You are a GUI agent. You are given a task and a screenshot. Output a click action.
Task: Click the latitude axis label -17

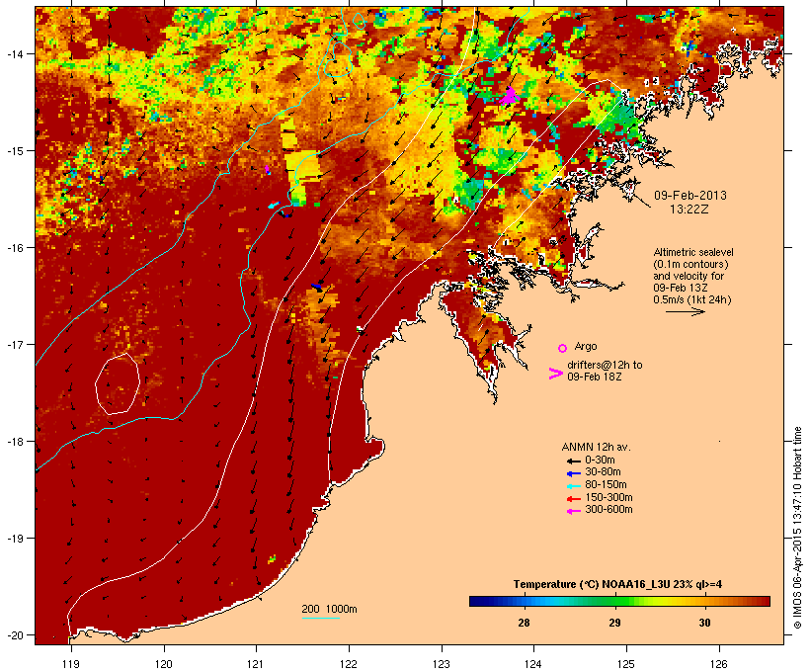point(14,344)
